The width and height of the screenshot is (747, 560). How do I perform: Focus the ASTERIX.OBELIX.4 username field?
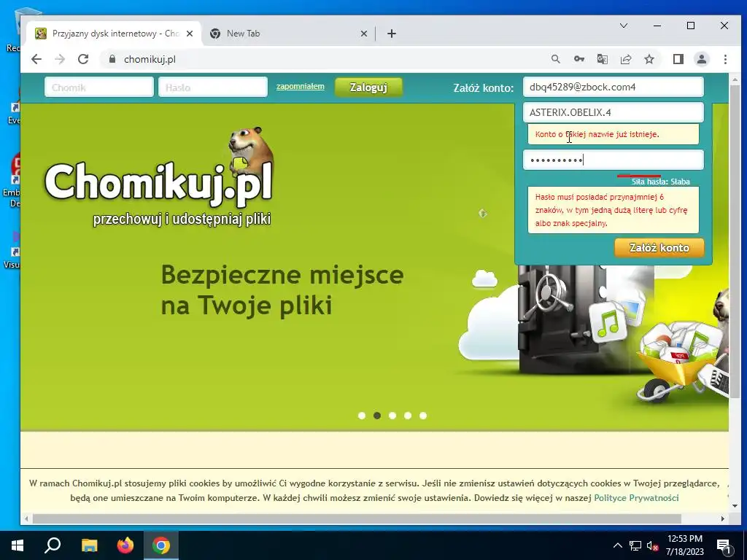(613, 112)
